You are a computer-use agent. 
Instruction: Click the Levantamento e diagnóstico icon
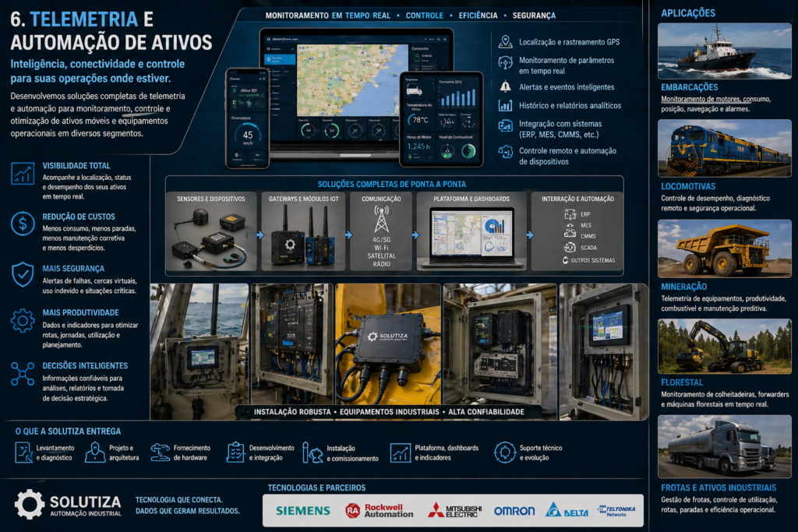click(x=23, y=452)
